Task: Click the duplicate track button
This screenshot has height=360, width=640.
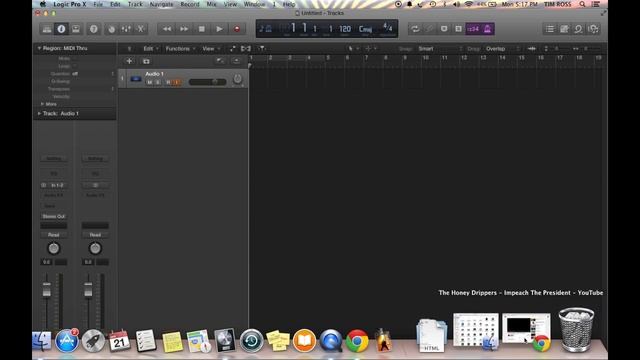Action: pos(146,61)
